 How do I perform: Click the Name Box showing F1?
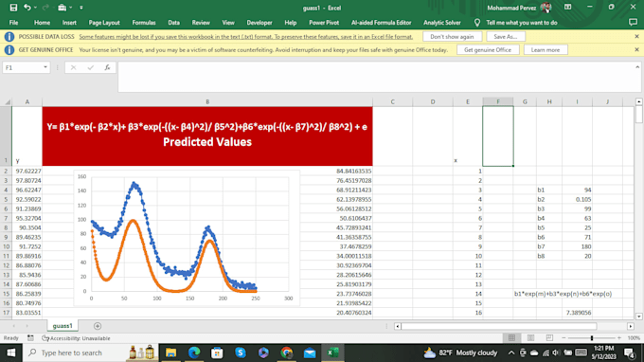[22, 67]
